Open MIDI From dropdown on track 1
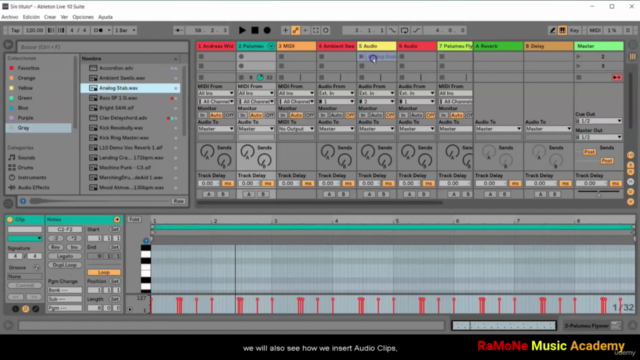This screenshot has height=360, width=640. pyautogui.click(x=216, y=93)
